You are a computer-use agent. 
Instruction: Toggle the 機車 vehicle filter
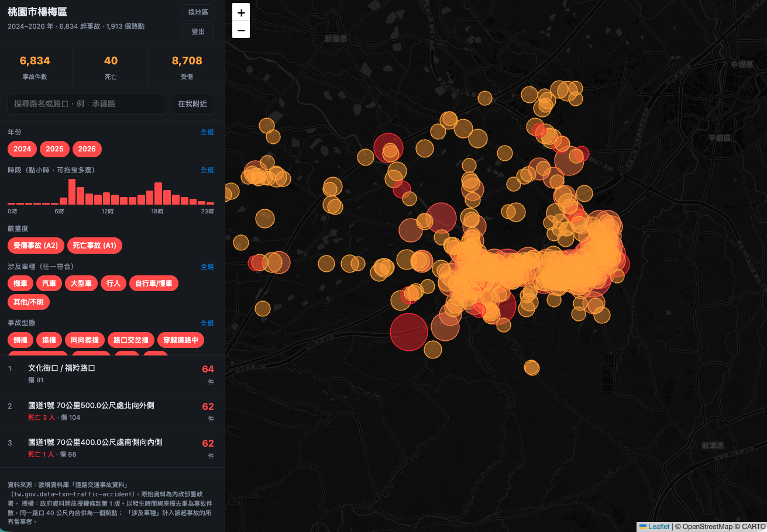20,284
